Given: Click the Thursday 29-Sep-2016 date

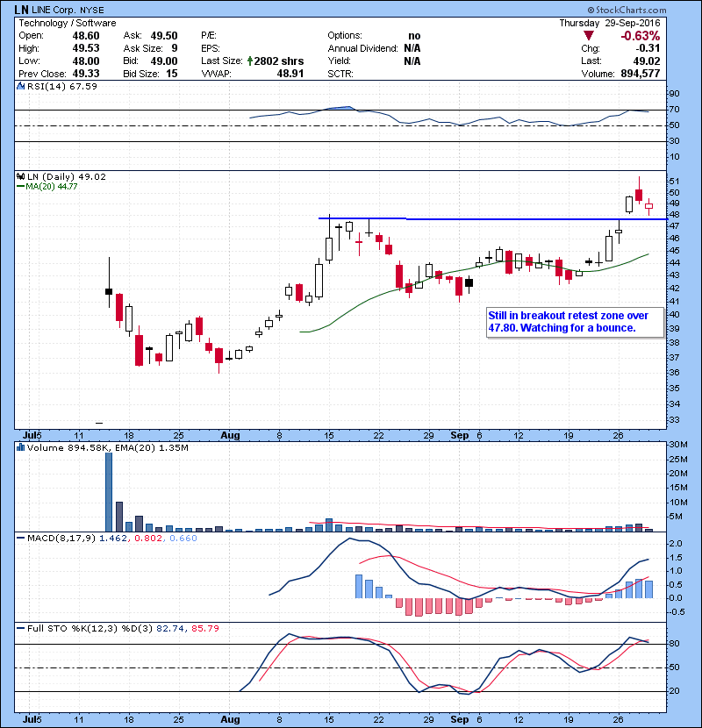Looking at the screenshot, I should coord(610,23).
